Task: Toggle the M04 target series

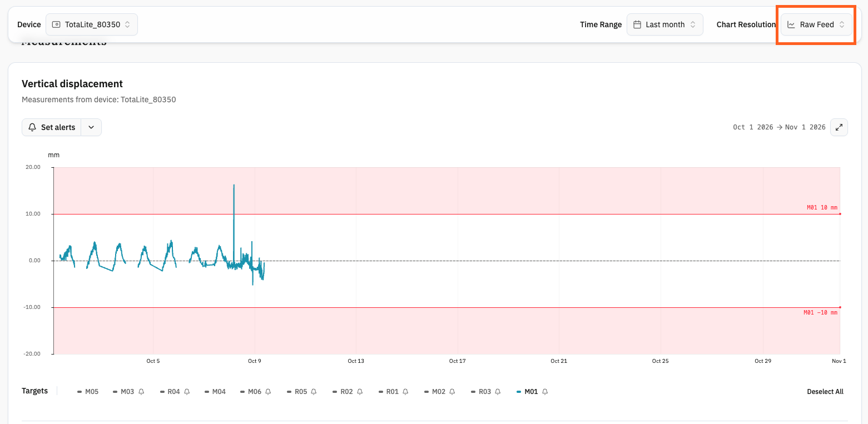Action: 215,392
